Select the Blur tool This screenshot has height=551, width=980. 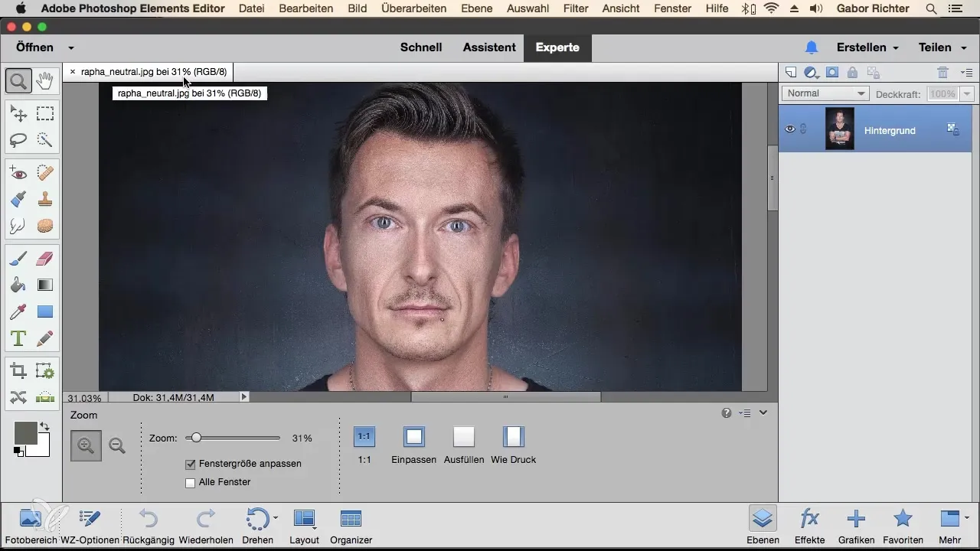[18, 226]
